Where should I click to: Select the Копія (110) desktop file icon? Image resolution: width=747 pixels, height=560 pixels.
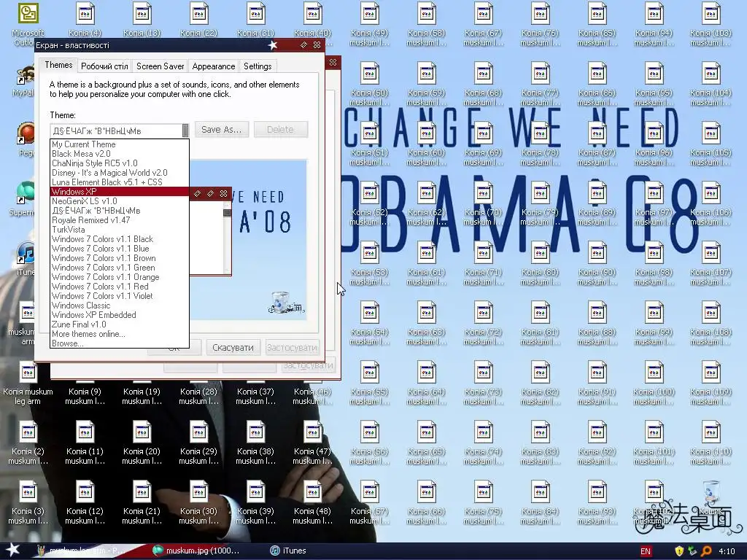click(711, 443)
